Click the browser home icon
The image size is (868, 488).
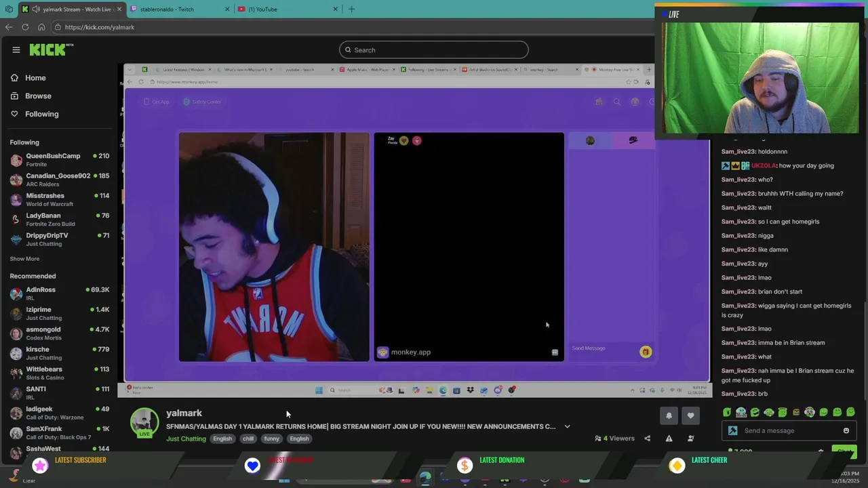coord(41,27)
